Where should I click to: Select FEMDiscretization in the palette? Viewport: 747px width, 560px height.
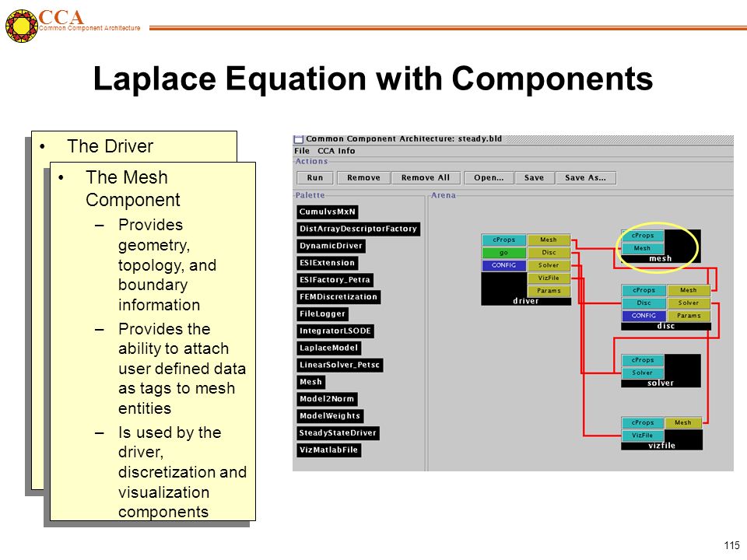[338, 297]
